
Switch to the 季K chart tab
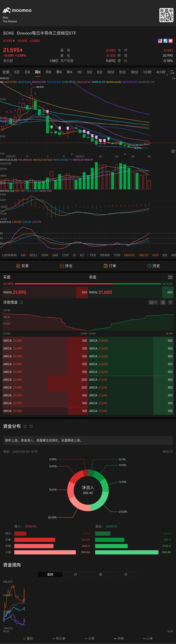[59, 72]
